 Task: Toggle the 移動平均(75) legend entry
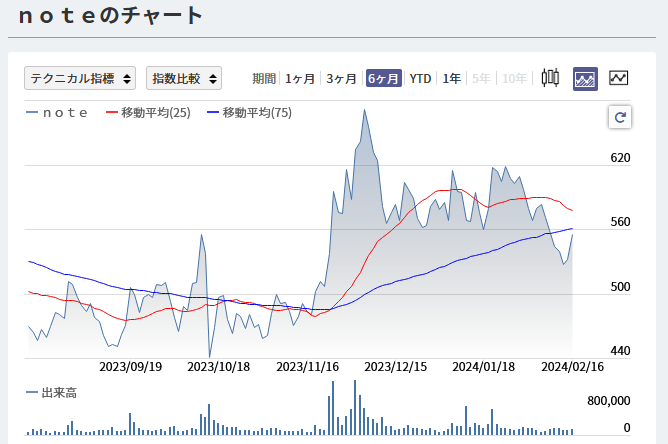pyautogui.click(x=250, y=113)
